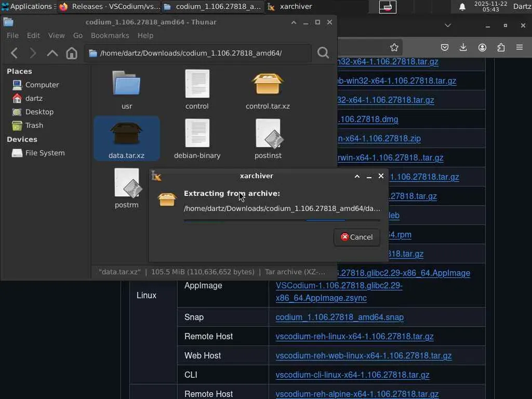The image size is (532, 399).
Task: Bookmark this page with star icon in Firefox
Action: (394, 47)
